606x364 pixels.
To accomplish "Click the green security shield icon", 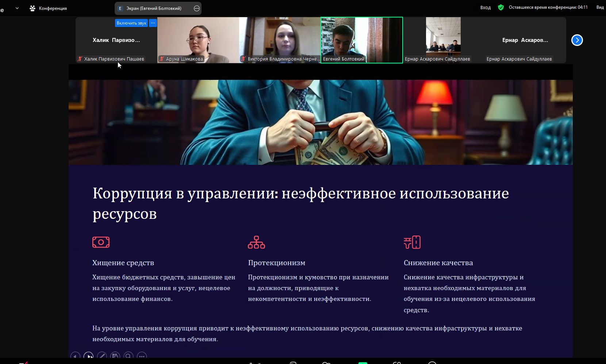I will click(x=501, y=7).
